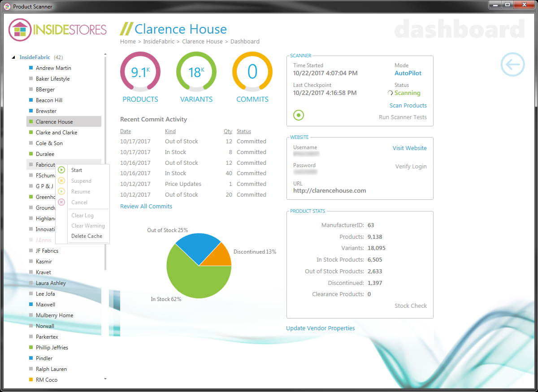
Task: Select JF Fabrics in the vendor tree
Action: click(x=47, y=251)
